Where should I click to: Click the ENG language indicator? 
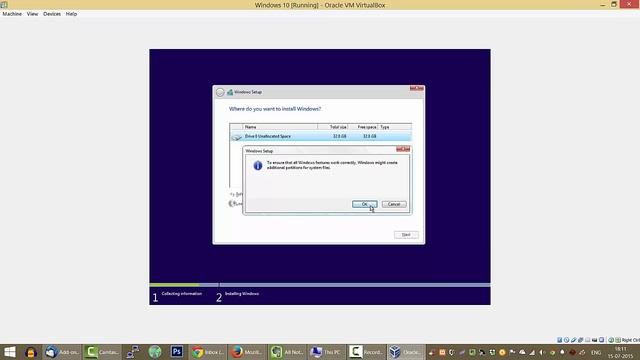(x=596, y=352)
